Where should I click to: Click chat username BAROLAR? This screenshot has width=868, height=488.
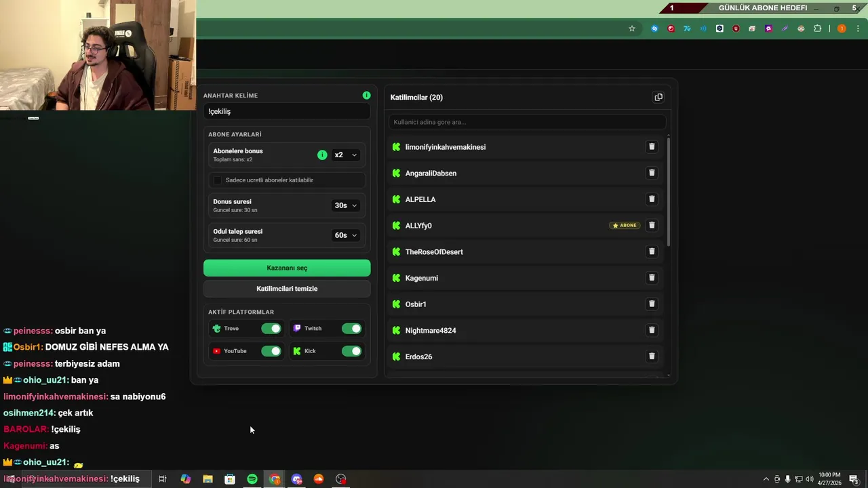point(26,429)
